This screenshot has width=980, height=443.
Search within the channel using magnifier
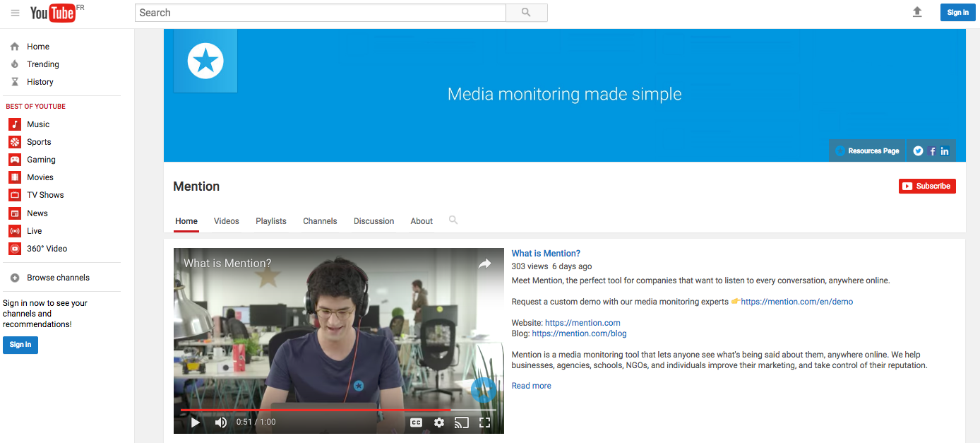click(453, 220)
